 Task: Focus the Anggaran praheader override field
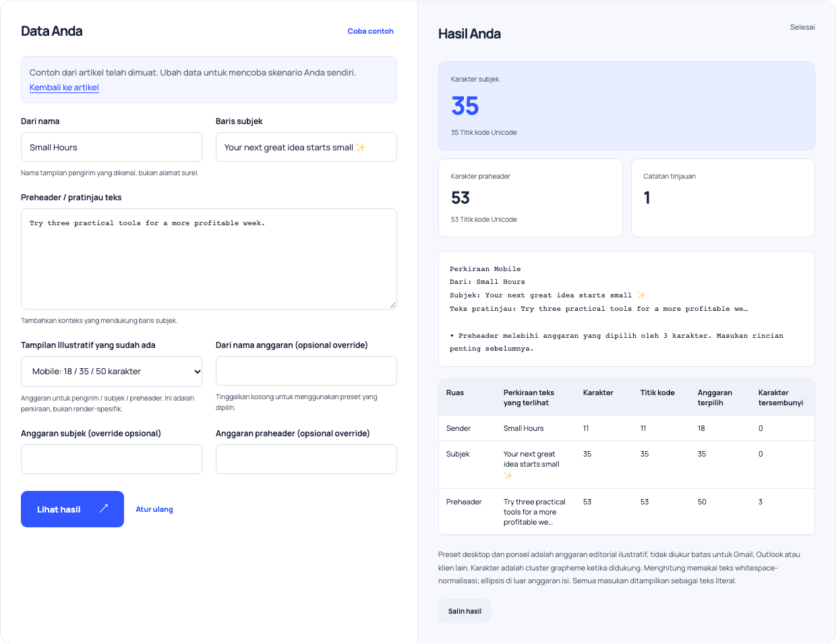pos(306,459)
